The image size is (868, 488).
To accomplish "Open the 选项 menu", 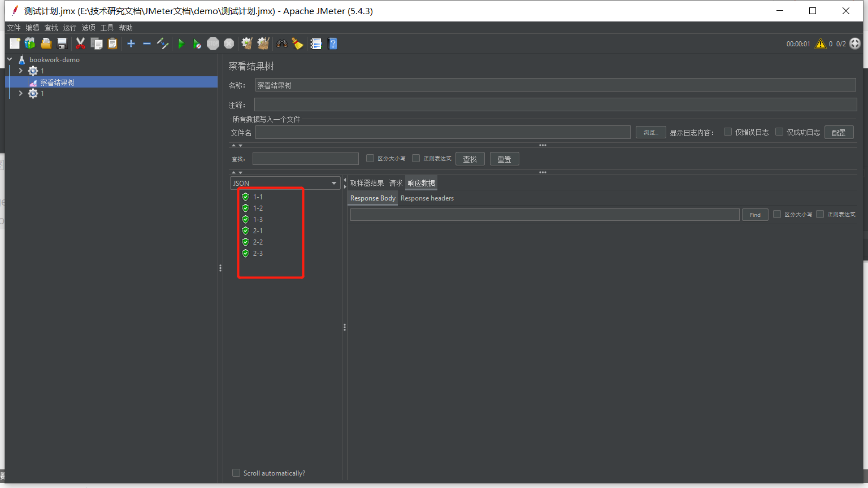I will 88,28.
